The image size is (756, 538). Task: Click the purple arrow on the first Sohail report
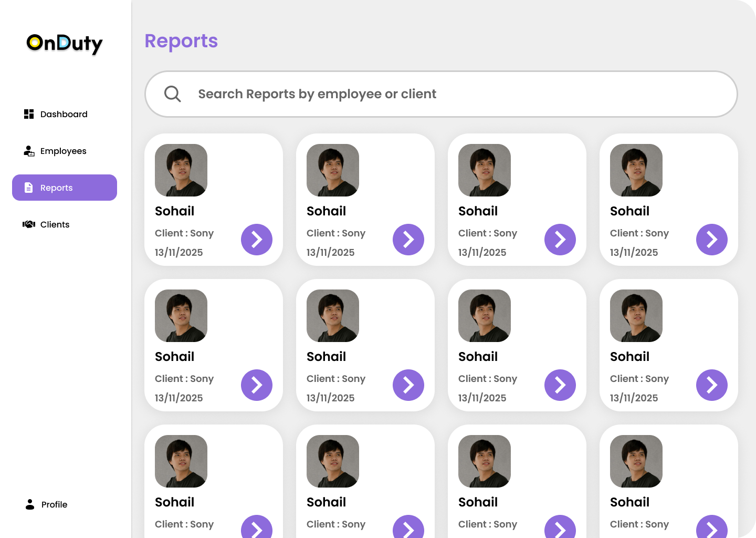click(257, 240)
